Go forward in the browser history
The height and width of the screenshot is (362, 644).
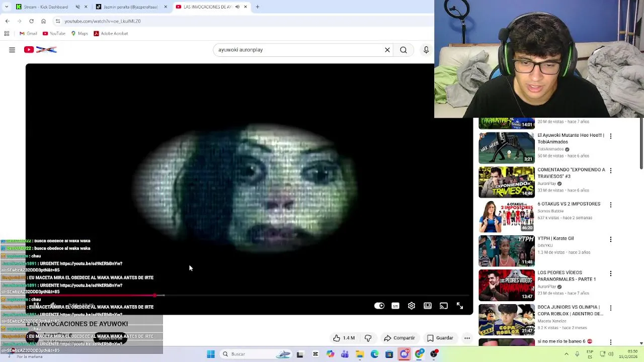[x=19, y=21]
